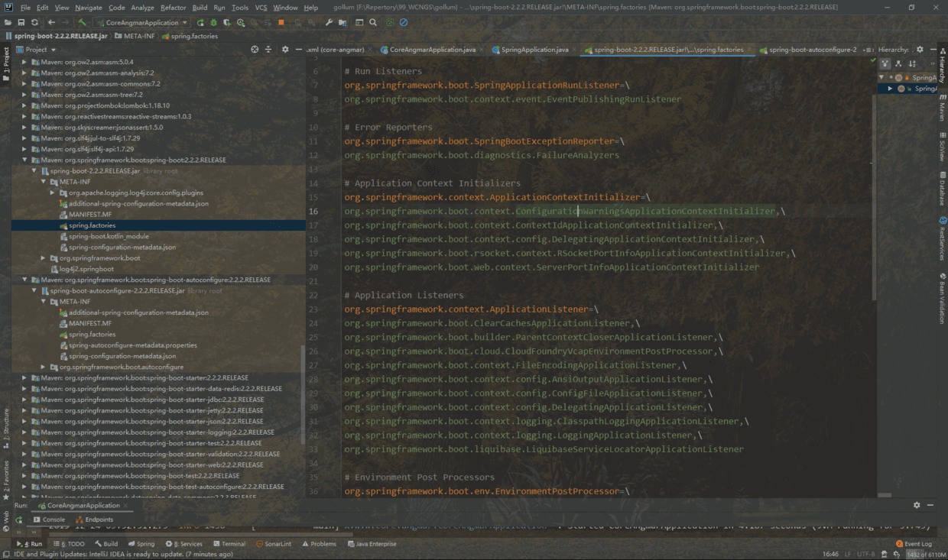The height and width of the screenshot is (560, 948).
Task: Open the Database tool window on right sidebar
Action: (943, 187)
